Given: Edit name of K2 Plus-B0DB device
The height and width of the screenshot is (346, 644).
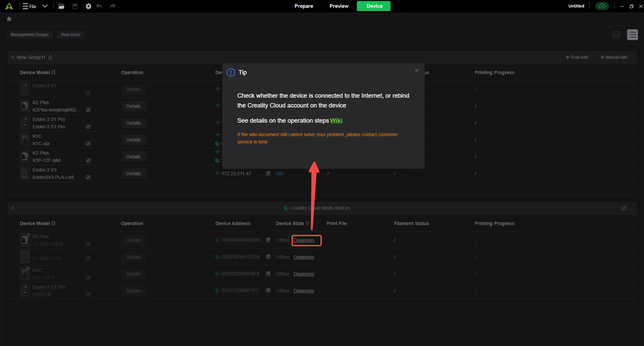Looking at the screenshot, I should [88, 244].
